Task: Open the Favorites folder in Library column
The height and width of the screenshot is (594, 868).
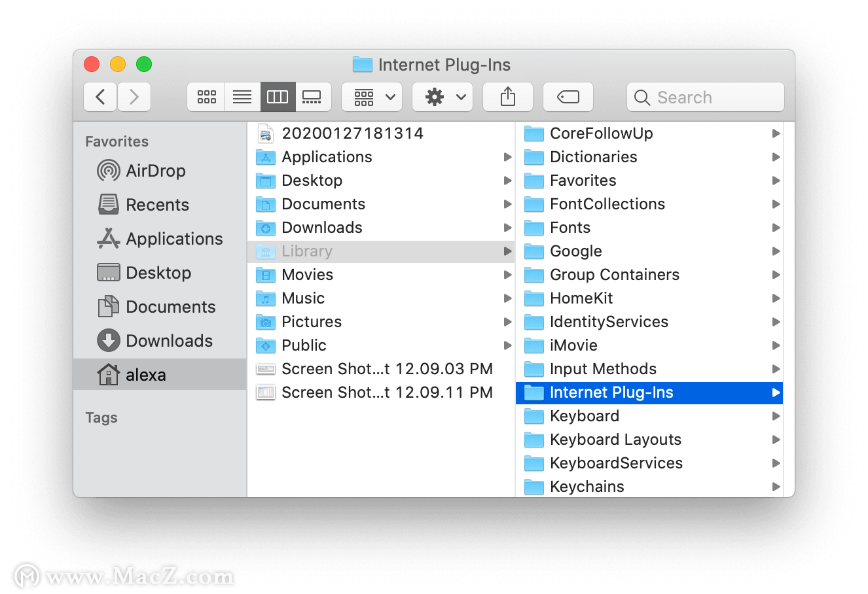Action: coord(649,181)
